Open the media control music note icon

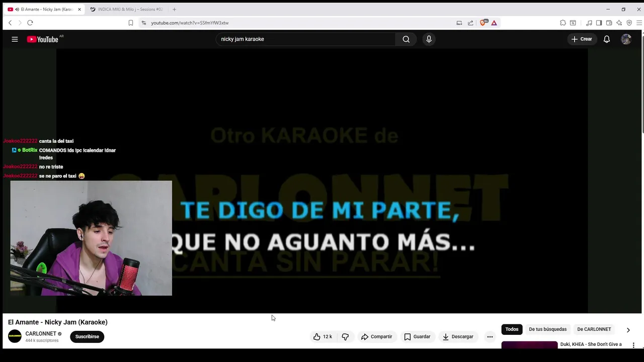(x=589, y=23)
